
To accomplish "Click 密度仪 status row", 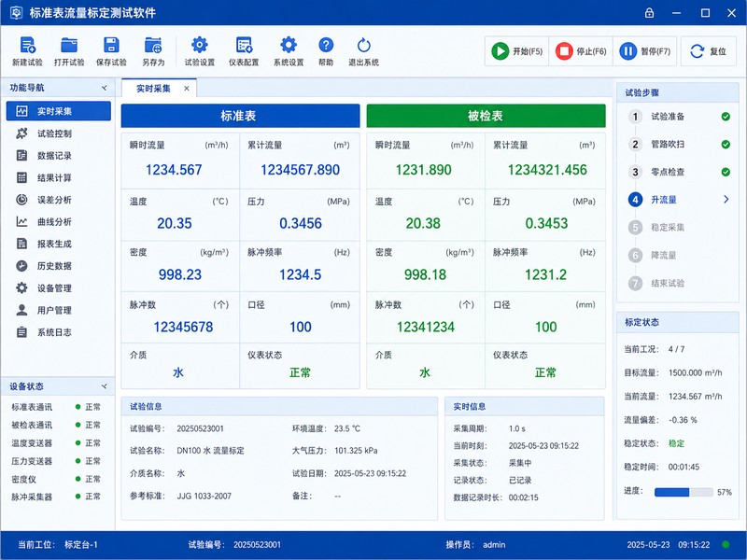I will click(56, 479).
